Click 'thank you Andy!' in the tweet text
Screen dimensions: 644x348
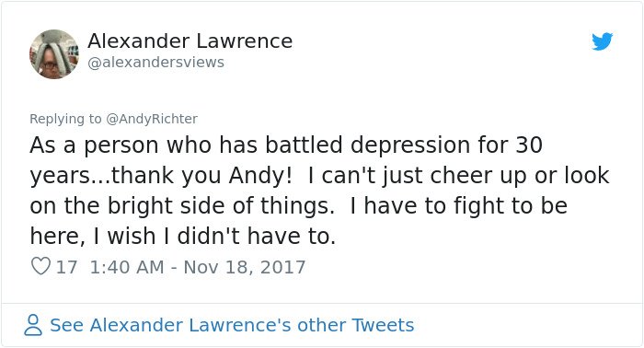(x=201, y=176)
